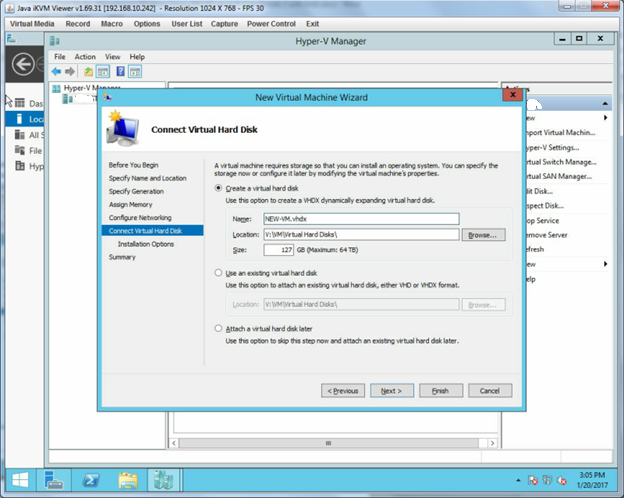Click Virtual Switch Manager action
Image resolution: width=624 pixels, height=498 pixels.
pos(561,162)
